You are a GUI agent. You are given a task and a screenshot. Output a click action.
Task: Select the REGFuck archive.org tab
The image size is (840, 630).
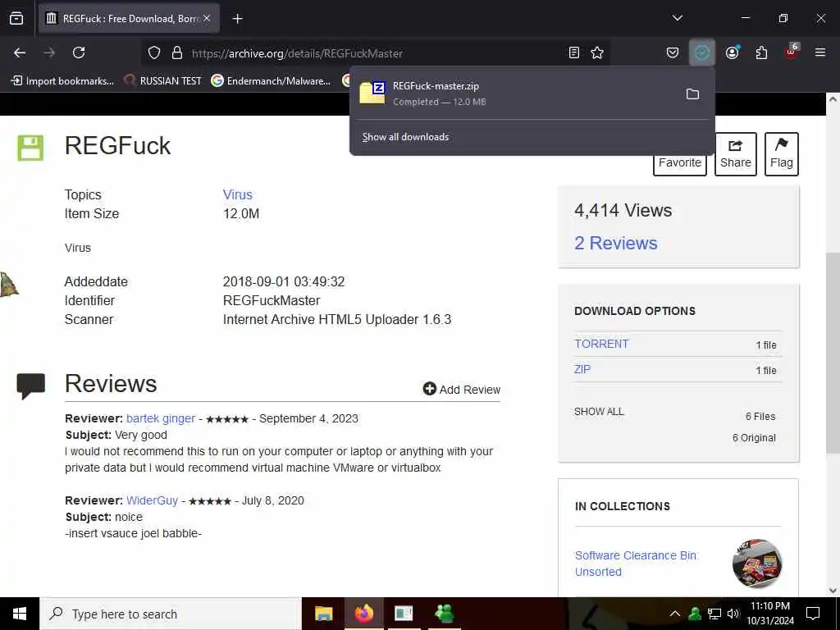[129, 19]
